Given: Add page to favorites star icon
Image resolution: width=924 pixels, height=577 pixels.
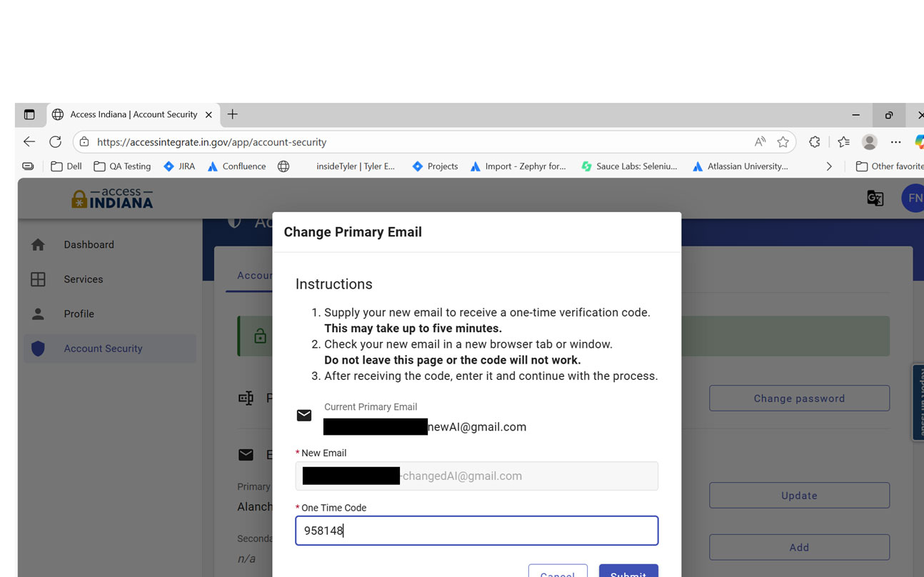Looking at the screenshot, I should tap(783, 142).
